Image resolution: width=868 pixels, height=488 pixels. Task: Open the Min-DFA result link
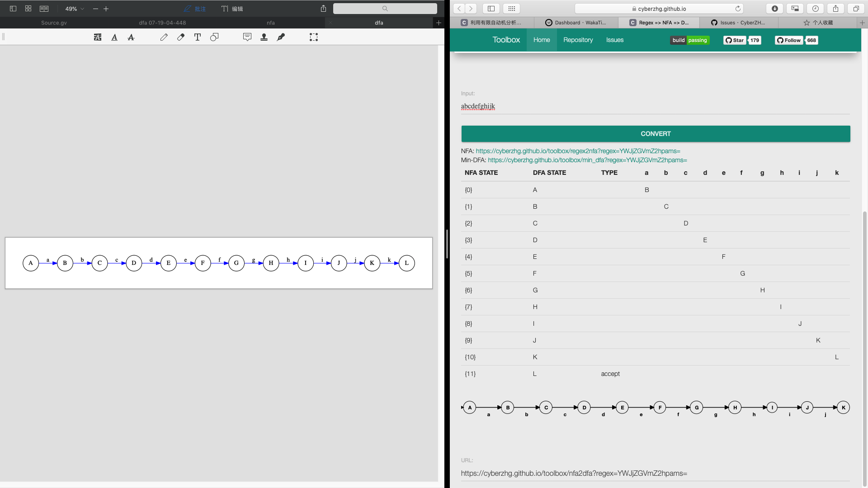tap(587, 160)
